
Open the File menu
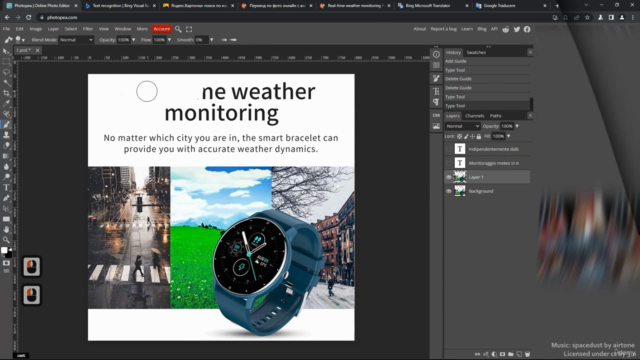coord(7,29)
